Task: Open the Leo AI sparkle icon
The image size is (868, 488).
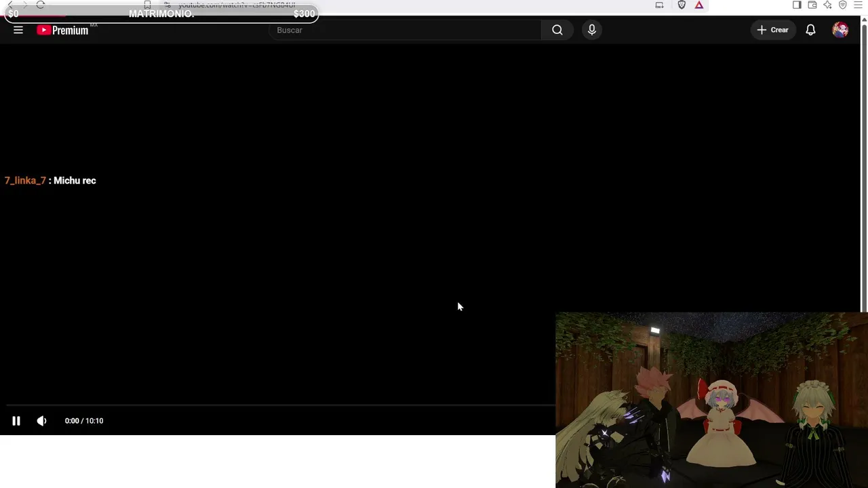Action: [x=827, y=5]
